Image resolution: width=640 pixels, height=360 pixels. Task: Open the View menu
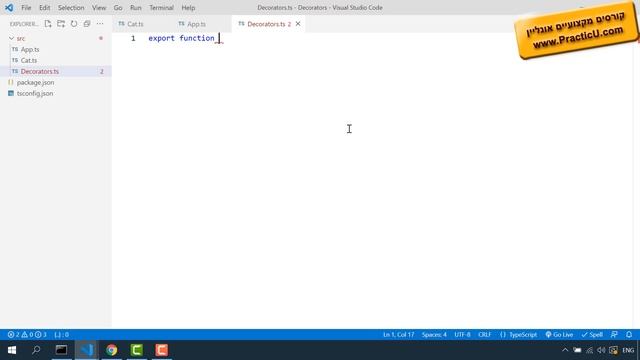tap(99, 8)
